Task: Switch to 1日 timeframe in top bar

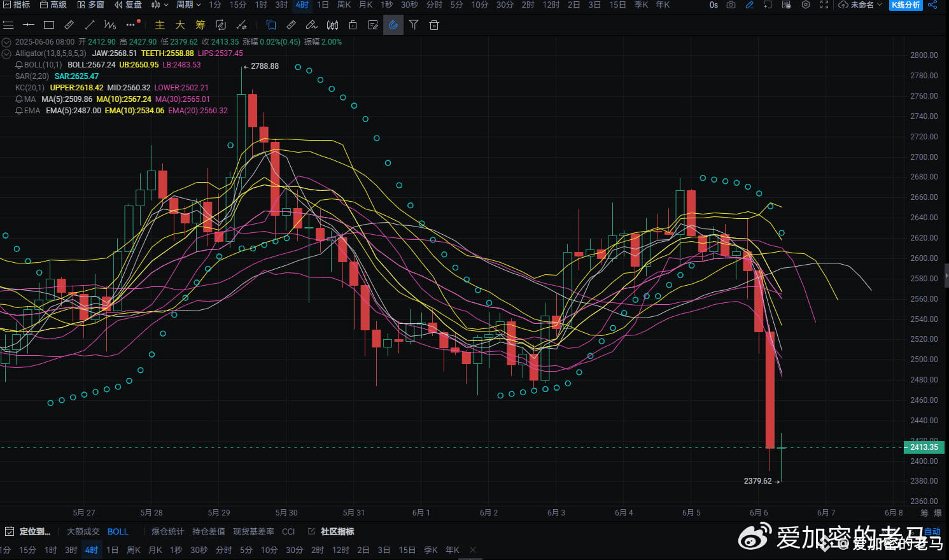Action: click(323, 4)
